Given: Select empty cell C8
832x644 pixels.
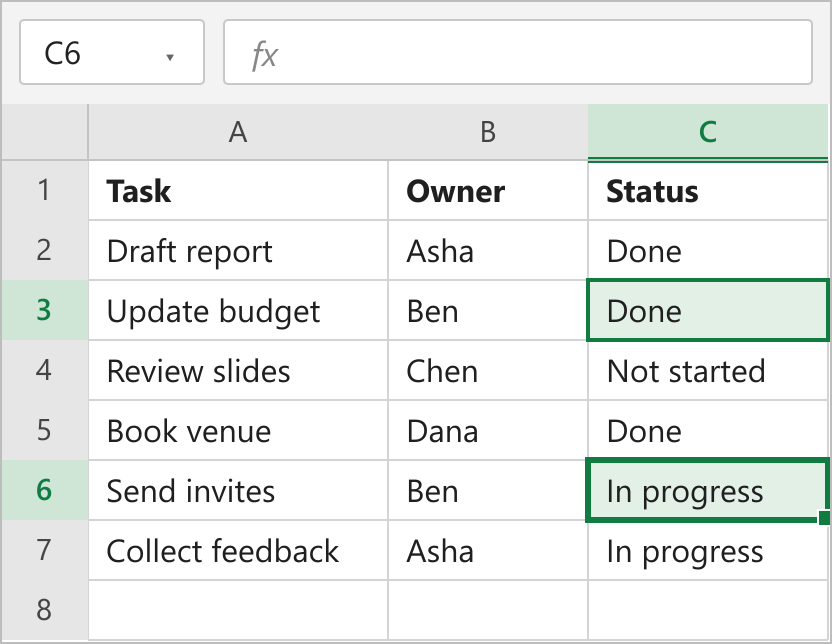Looking at the screenshot, I should point(707,610).
